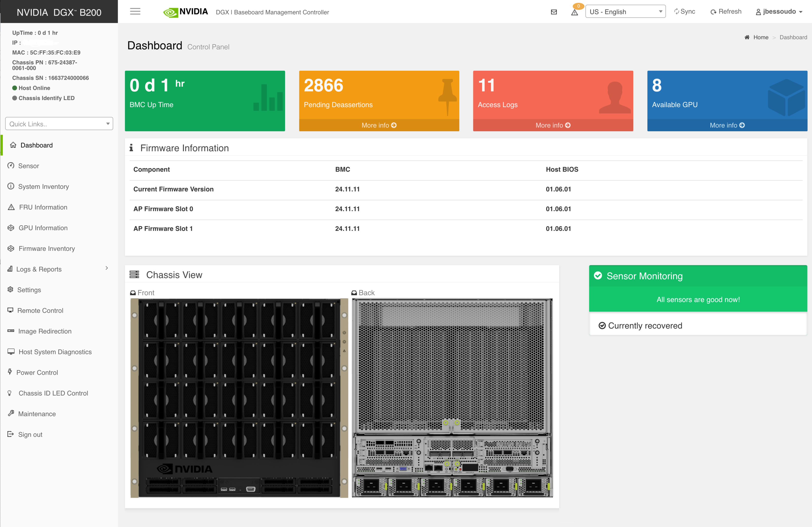The image size is (812, 527).
Task: Click the Currently recovered check icon
Action: [602, 326]
